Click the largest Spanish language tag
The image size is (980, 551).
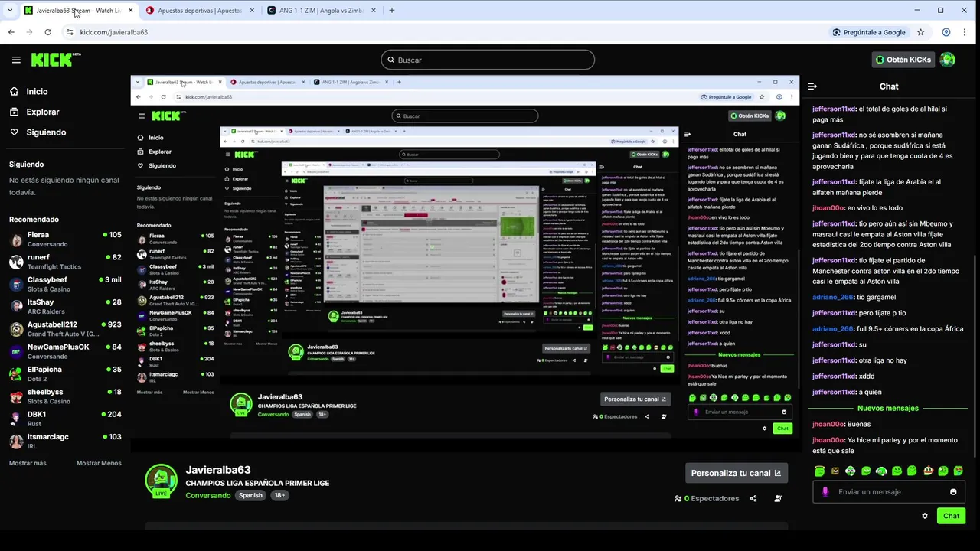pyautogui.click(x=250, y=495)
